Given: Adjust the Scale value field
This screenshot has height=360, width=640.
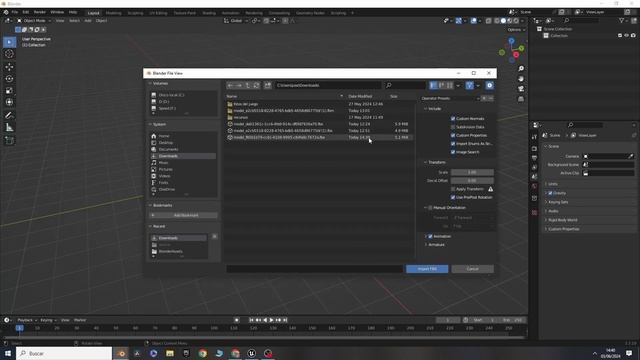Looking at the screenshot, I should [x=472, y=172].
